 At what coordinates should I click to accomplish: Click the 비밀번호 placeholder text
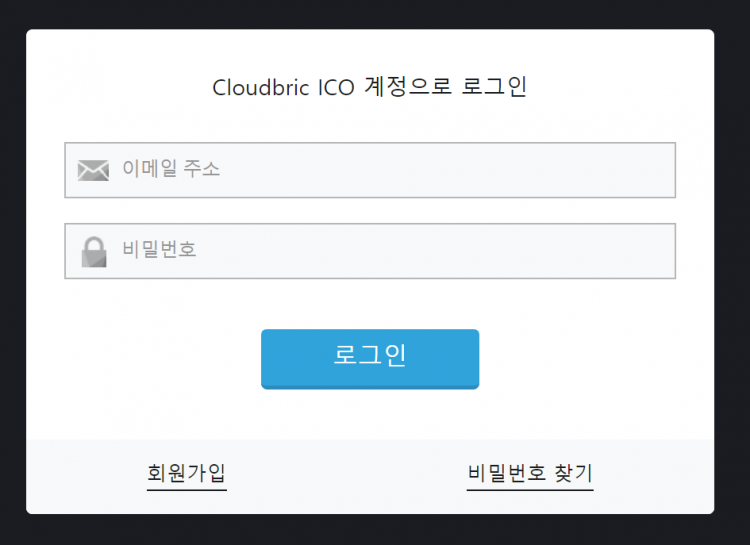[x=159, y=249]
